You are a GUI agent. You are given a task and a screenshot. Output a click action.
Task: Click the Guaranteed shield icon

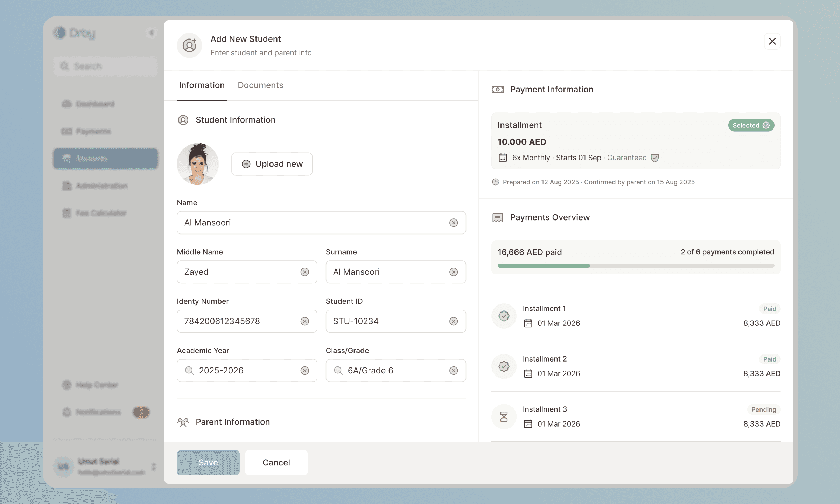coord(655,158)
